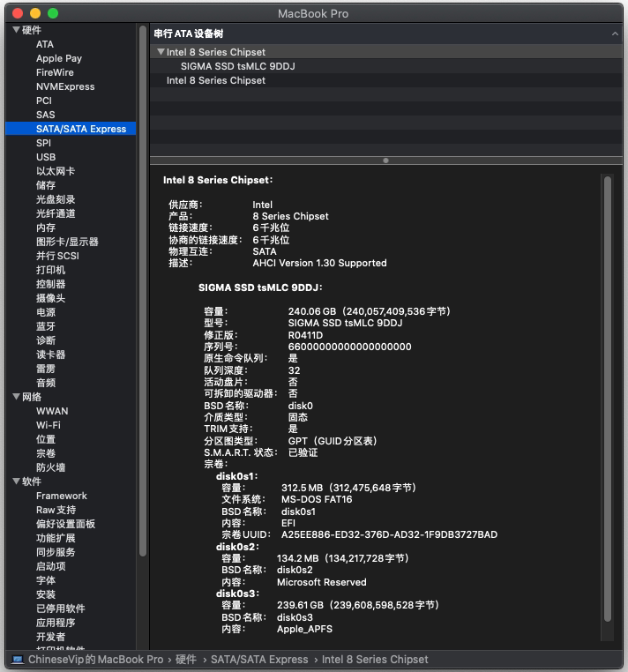This screenshot has width=628, height=672.
Task: Select 图形卡/显示器 in the sidebar
Action: 67,242
